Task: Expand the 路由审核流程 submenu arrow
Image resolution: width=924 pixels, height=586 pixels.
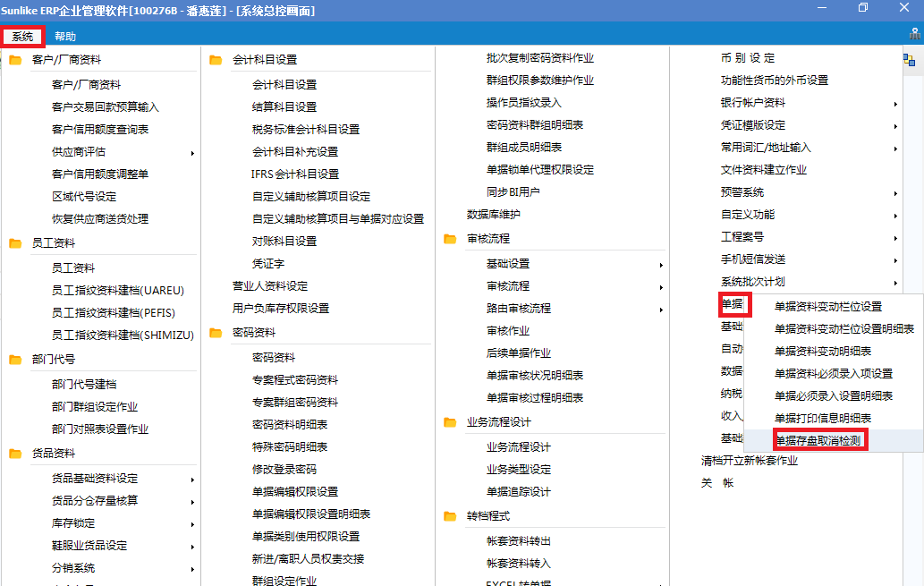Action: (661, 309)
